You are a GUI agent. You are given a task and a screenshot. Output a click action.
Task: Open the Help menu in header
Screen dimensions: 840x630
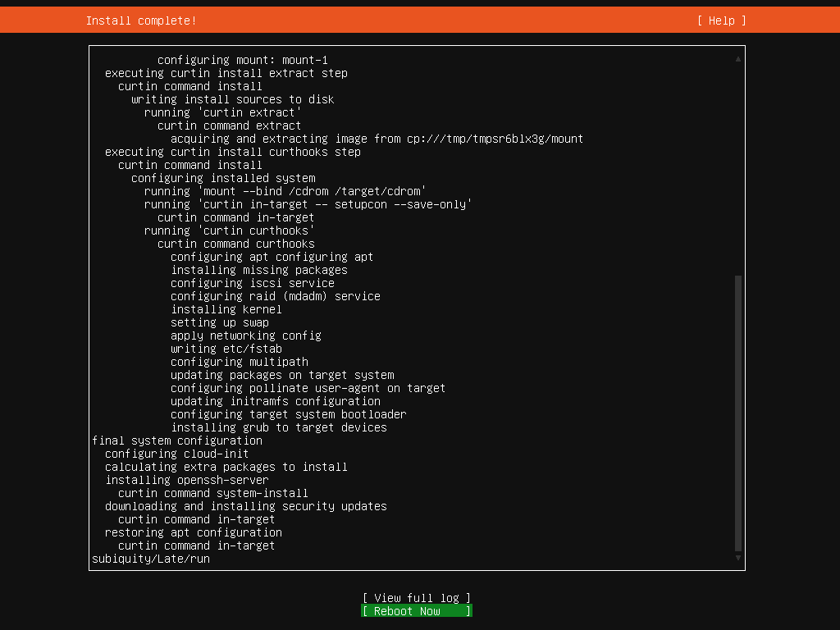721,21
